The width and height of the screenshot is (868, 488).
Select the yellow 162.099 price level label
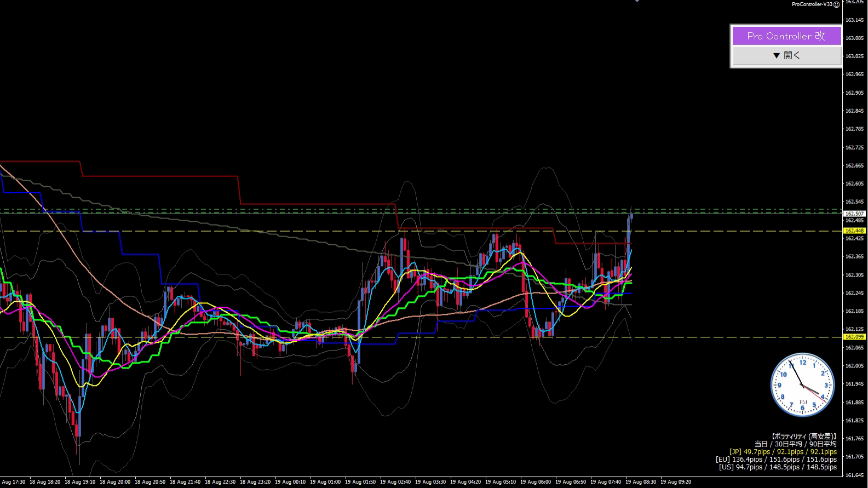coord(854,337)
